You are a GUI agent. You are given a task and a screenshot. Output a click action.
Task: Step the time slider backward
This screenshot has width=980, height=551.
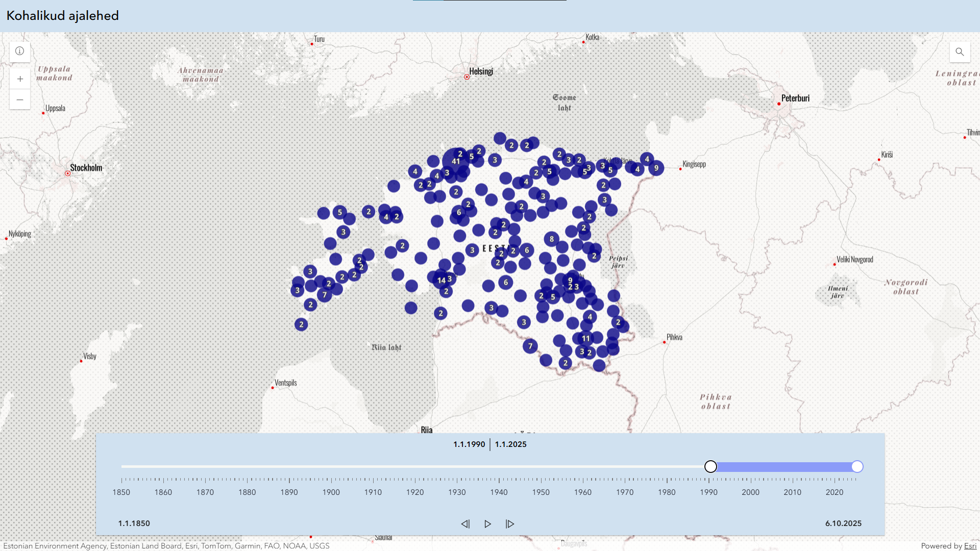pyautogui.click(x=465, y=524)
